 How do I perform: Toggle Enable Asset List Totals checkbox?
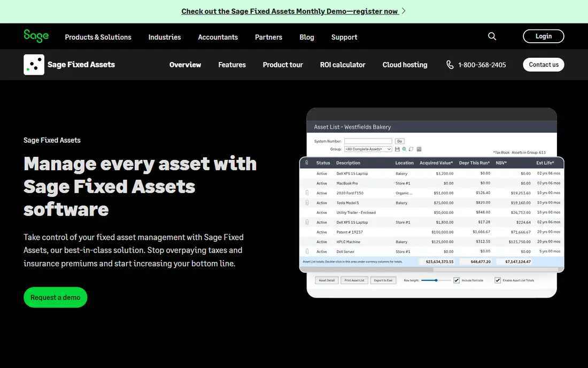coord(498,280)
